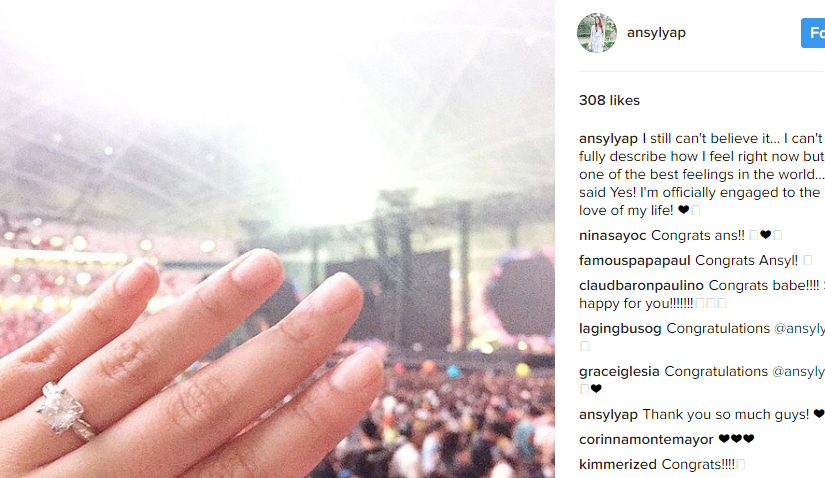Click the @ansyly mention in graceiglesia's comment
The width and height of the screenshot is (825, 478).
pyautogui.click(x=798, y=372)
